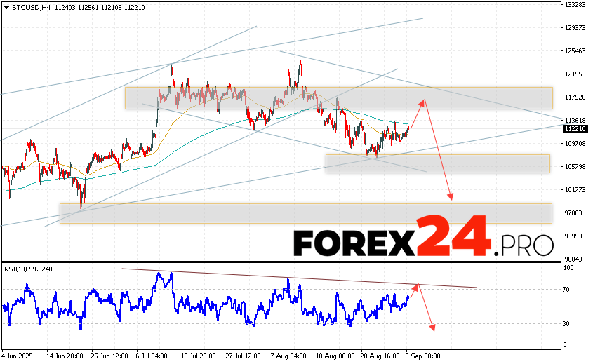Select the upper gray resistance zone
593x364 pixels.
coord(338,97)
